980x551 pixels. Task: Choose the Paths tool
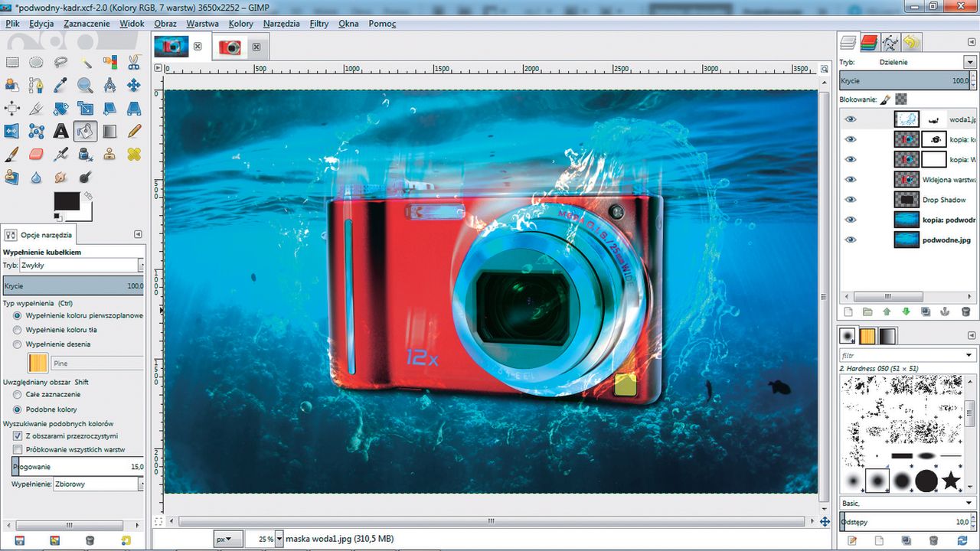[x=36, y=85]
